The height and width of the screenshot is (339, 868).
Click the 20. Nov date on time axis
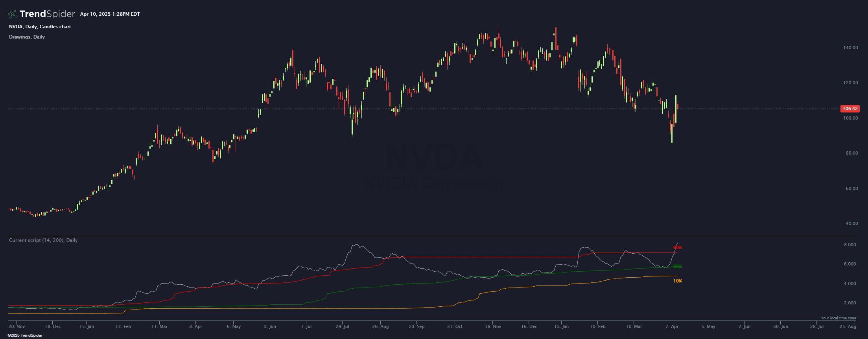pyautogui.click(x=17, y=326)
